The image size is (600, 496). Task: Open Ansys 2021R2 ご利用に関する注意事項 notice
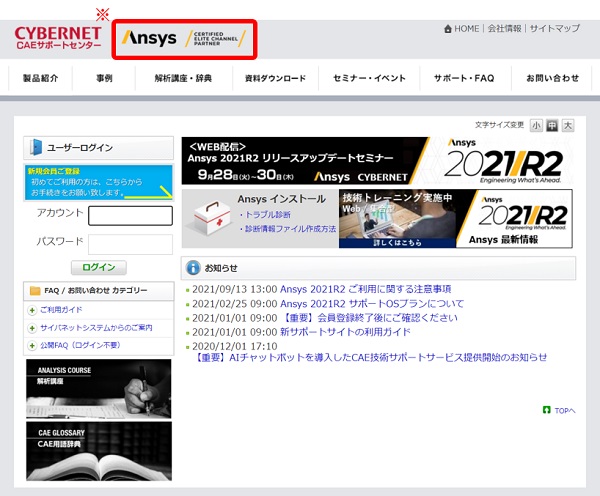coord(365,289)
